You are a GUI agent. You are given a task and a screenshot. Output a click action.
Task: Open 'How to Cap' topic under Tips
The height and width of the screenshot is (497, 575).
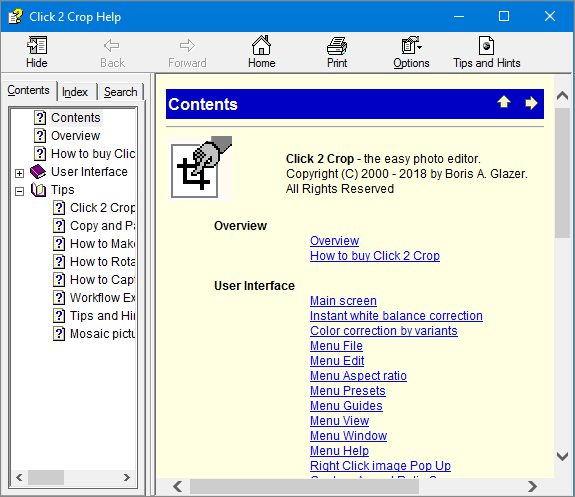pos(102,279)
